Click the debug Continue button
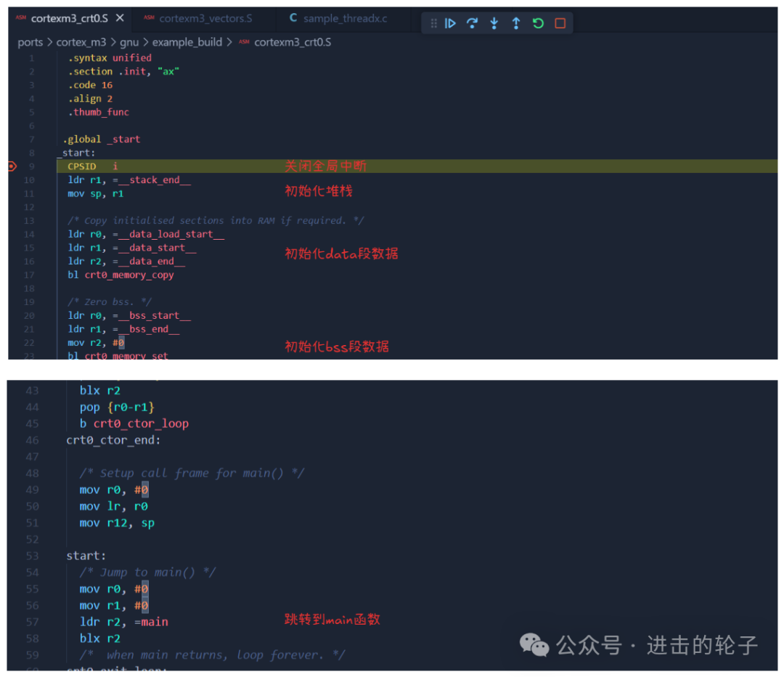The width and height of the screenshot is (784, 677). tap(450, 23)
